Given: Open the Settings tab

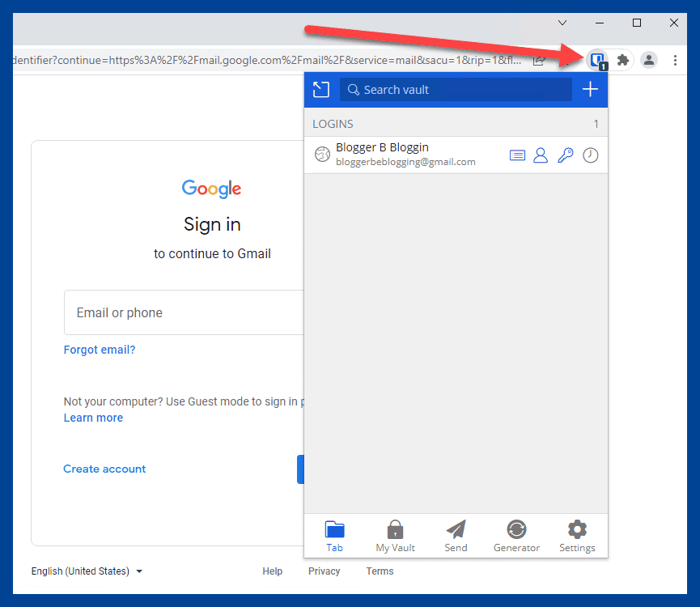Looking at the screenshot, I should tap(577, 536).
